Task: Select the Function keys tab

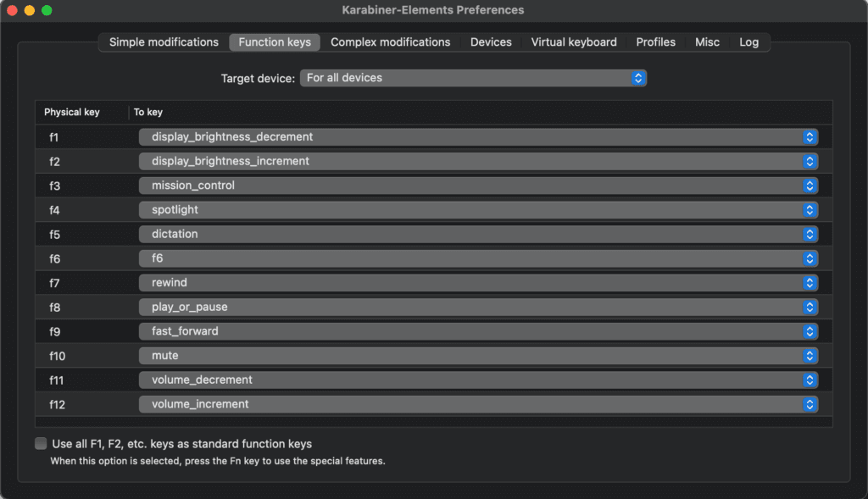Action: (275, 42)
